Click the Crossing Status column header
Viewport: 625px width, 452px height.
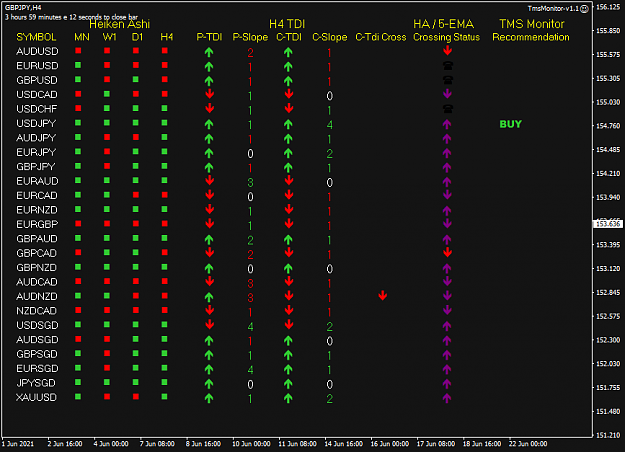pos(446,37)
